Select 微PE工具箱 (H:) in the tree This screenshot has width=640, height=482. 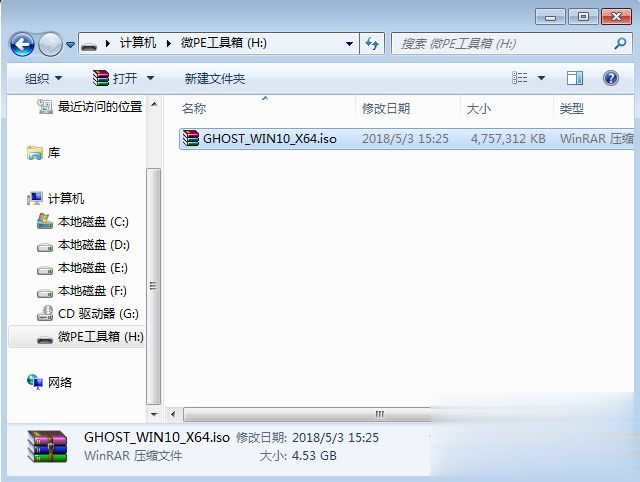[101, 337]
